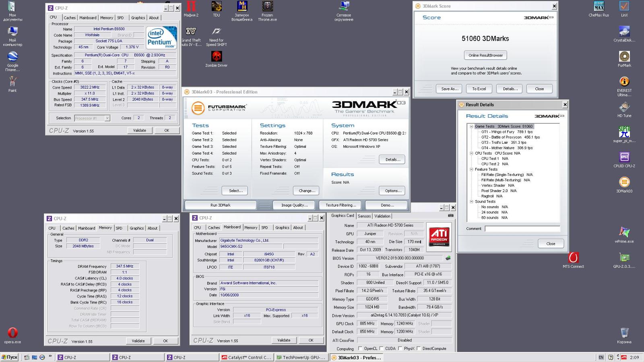Screen dimensions: 644x362
Task: Open opera.exe desktop icon
Action: [x=12, y=335]
